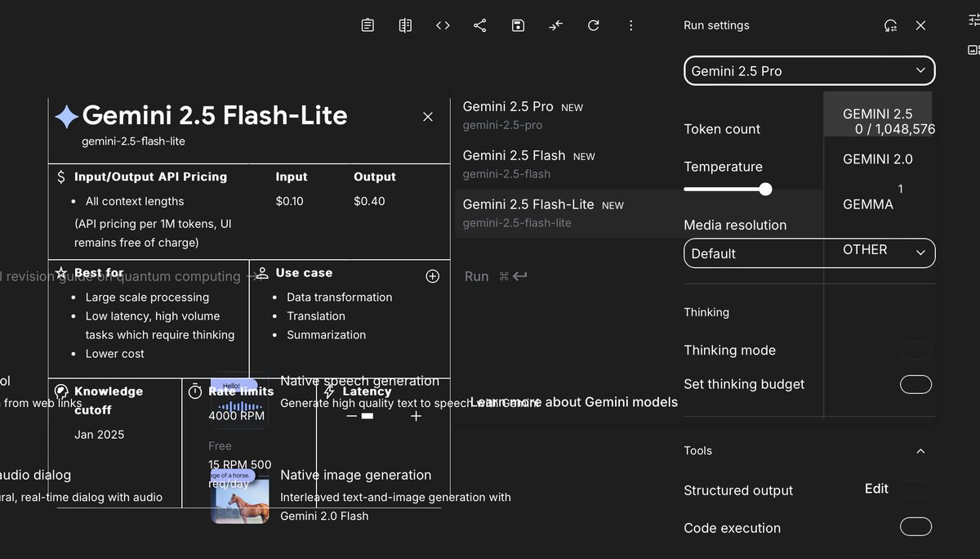Reset run settings to defaults icon
This screenshot has height=559, width=980.
(x=891, y=25)
